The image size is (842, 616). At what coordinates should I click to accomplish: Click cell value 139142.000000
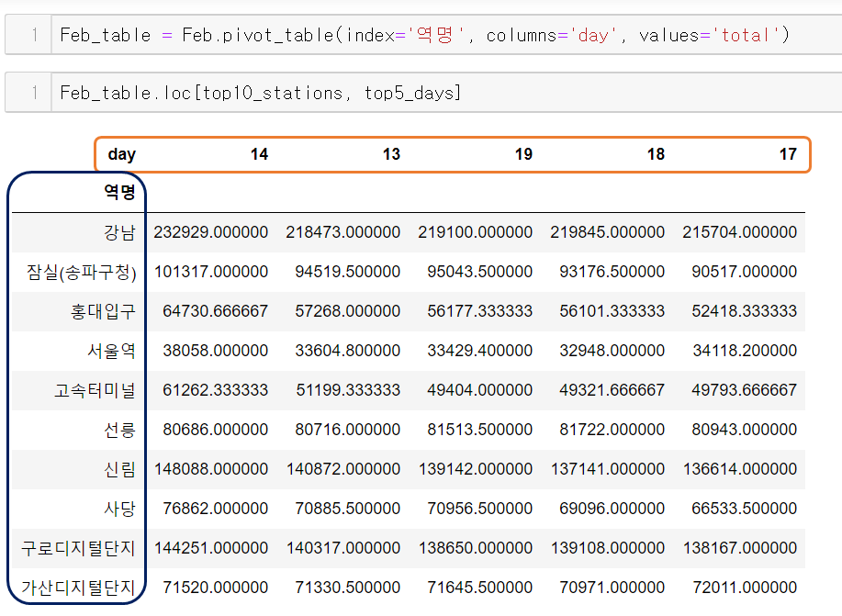tap(476, 469)
